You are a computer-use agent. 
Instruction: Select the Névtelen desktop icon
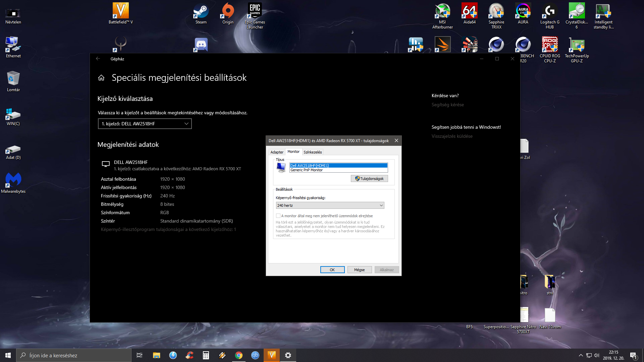13,16
